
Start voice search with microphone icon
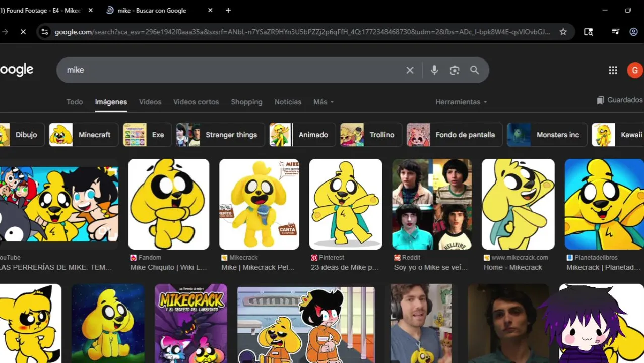[x=434, y=70]
